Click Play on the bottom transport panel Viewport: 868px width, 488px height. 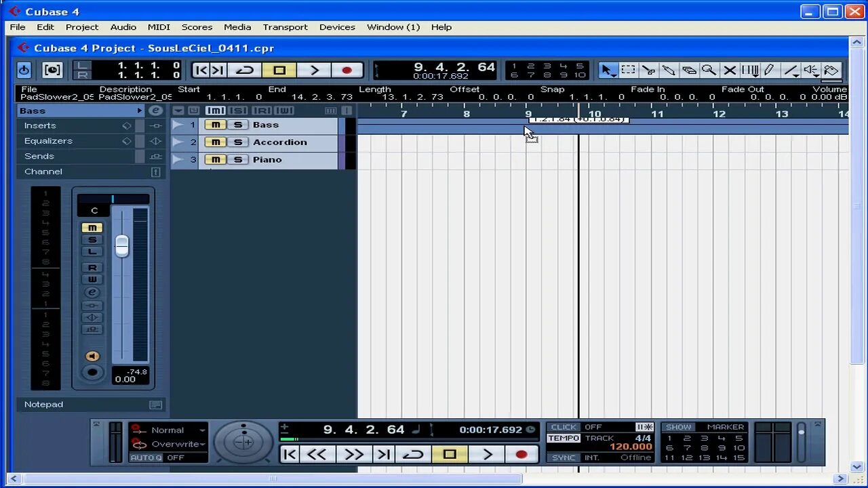tap(487, 454)
